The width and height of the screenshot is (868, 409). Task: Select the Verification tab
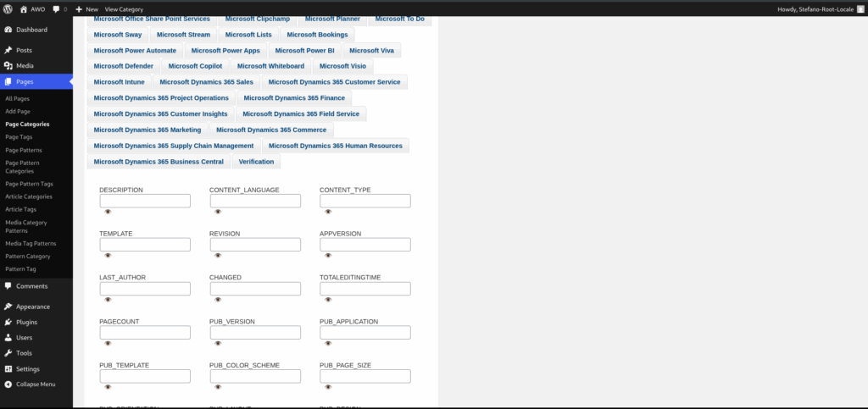256,162
